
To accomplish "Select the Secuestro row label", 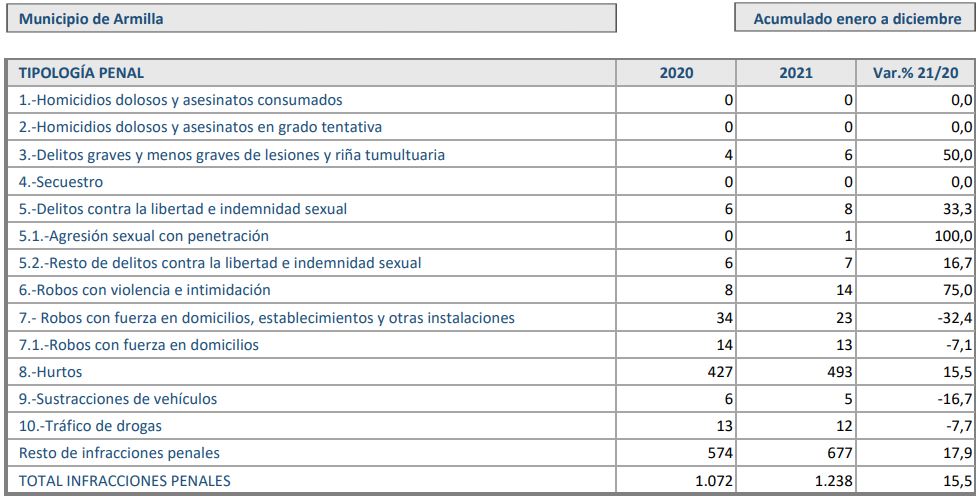I will pos(61,182).
